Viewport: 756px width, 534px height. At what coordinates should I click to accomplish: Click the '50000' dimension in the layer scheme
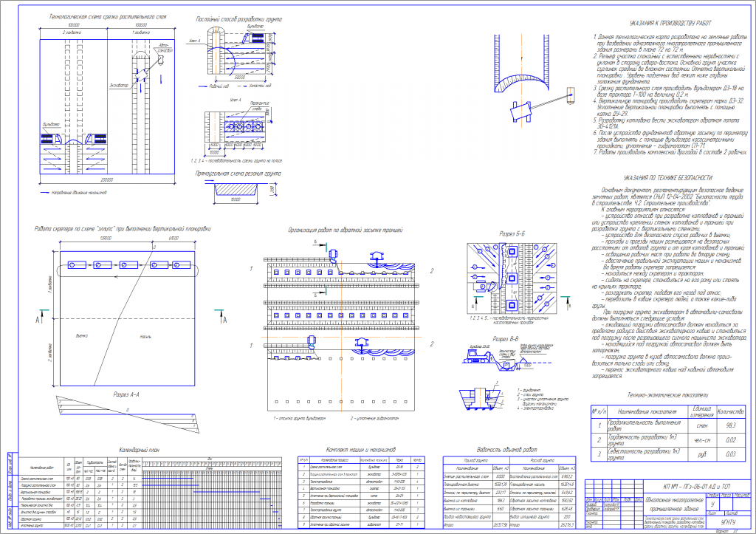[240, 77]
